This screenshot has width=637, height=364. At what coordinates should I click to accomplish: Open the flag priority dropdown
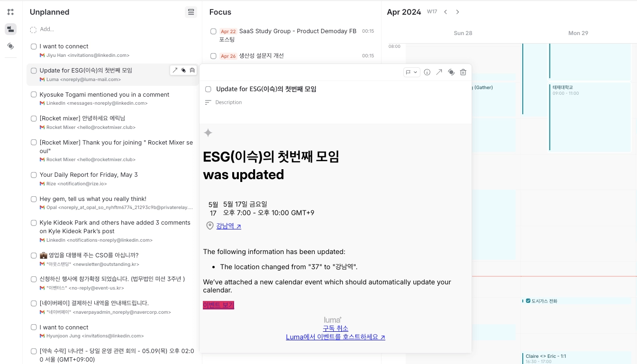click(x=411, y=72)
